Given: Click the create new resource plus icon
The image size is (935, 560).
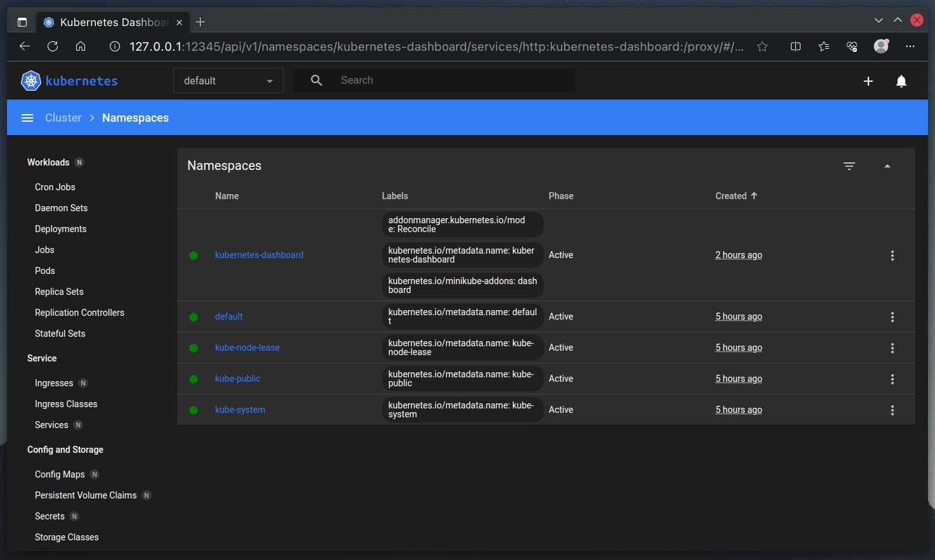Looking at the screenshot, I should pyautogui.click(x=868, y=81).
